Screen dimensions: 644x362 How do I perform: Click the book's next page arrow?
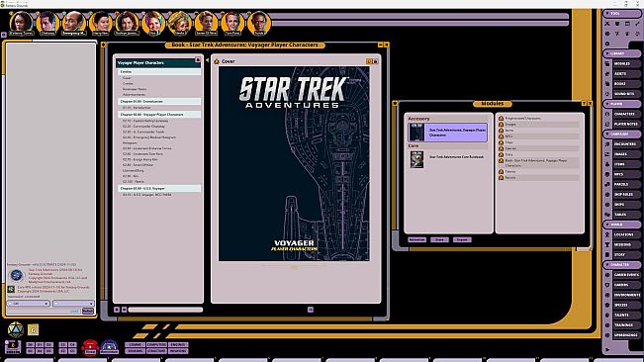pyautogui.click(x=311, y=310)
